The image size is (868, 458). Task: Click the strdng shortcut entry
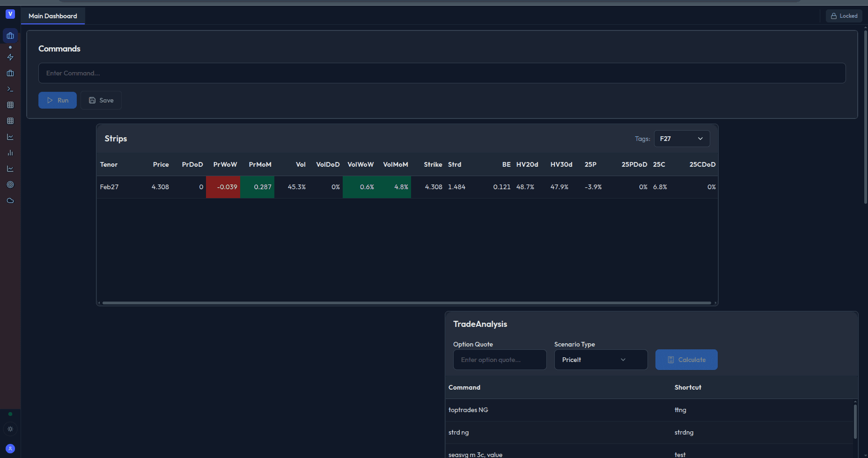click(684, 432)
